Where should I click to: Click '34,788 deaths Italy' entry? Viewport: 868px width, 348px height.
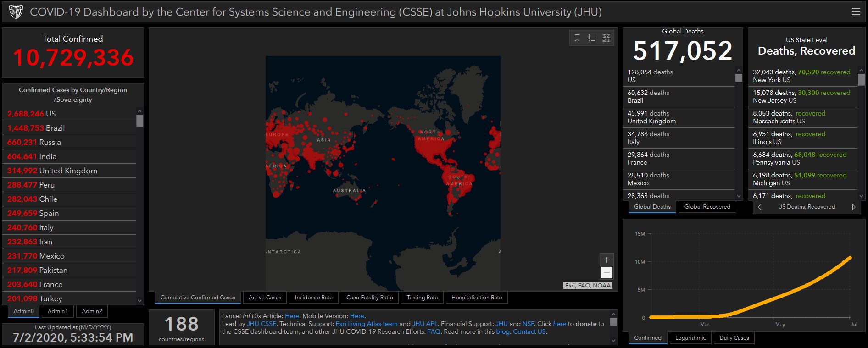[x=679, y=138]
